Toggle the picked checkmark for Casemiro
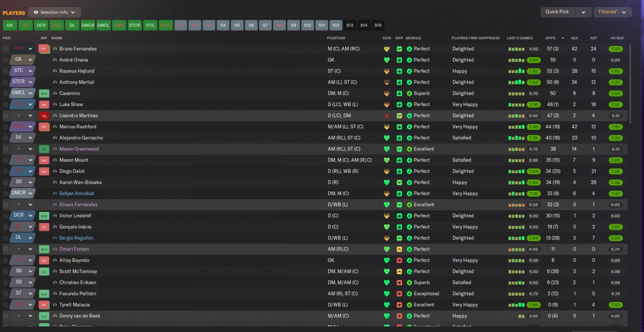This screenshot has height=332, width=644. click(x=6, y=93)
